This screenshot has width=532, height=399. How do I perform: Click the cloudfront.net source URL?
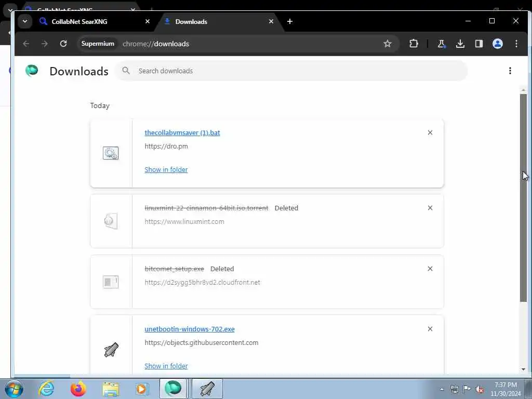[202, 282]
